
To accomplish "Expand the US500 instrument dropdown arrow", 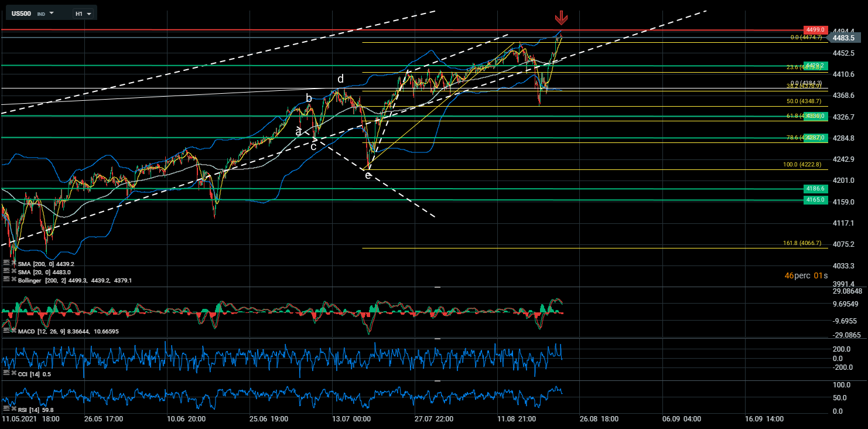I will (x=52, y=12).
